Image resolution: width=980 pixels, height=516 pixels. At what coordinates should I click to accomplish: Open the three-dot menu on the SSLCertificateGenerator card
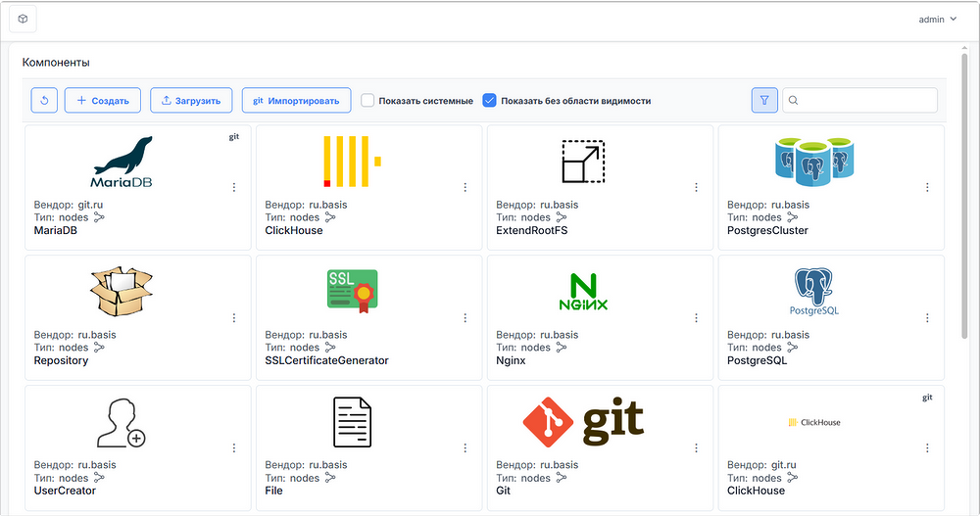[x=465, y=318]
